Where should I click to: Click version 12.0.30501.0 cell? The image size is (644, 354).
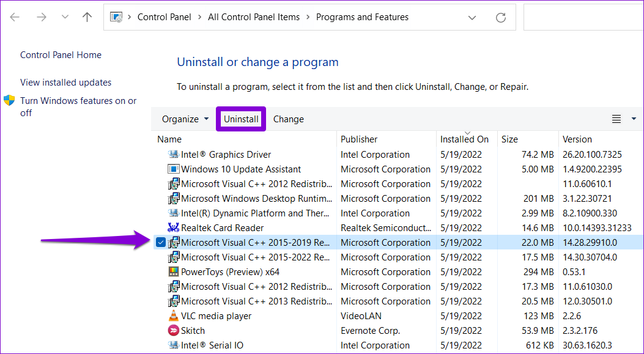pyautogui.click(x=587, y=301)
